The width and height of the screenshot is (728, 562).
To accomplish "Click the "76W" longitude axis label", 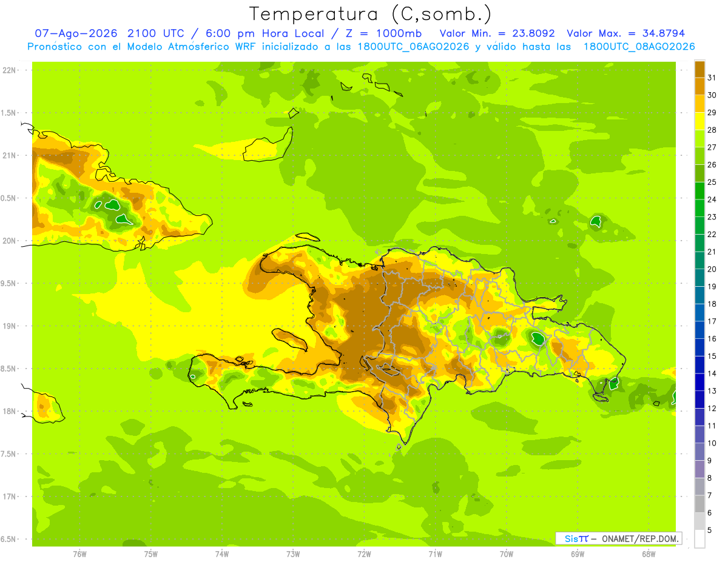I will coord(79,554).
